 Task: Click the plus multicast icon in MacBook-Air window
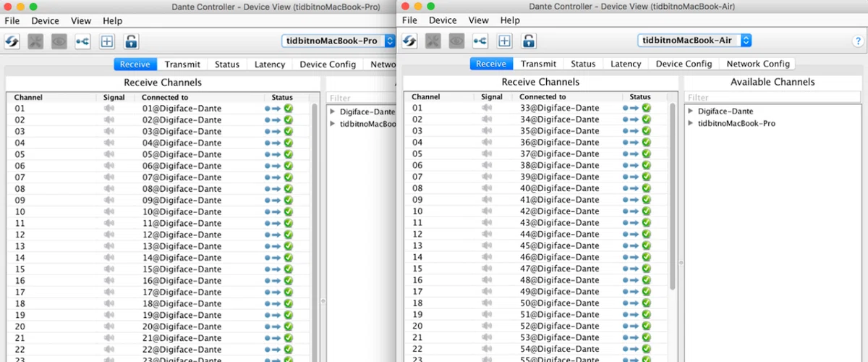tap(505, 41)
